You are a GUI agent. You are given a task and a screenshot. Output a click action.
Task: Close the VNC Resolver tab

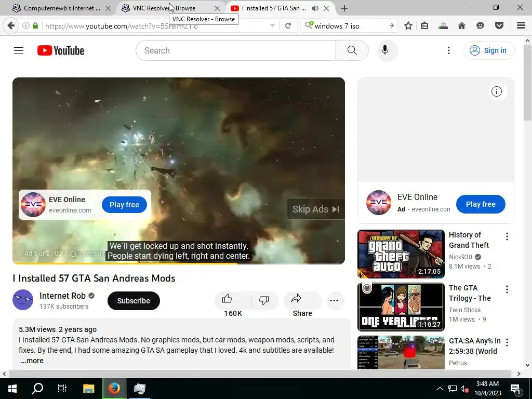(217, 8)
